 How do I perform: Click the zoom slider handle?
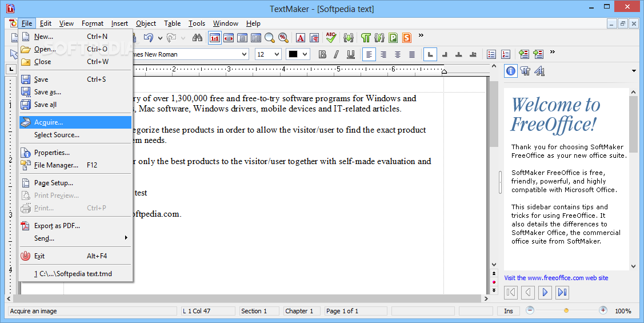coord(566,310)
